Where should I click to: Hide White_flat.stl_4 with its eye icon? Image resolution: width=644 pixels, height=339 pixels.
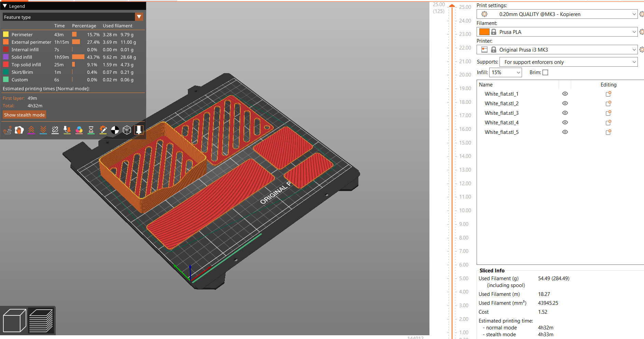(565, 123)
